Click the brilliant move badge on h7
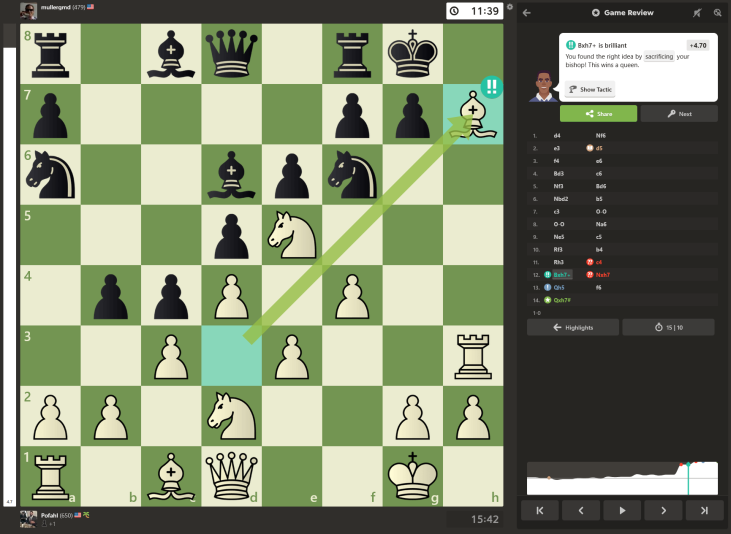The width and height of the screenshot is (731, 534). [x=490, y=87]
